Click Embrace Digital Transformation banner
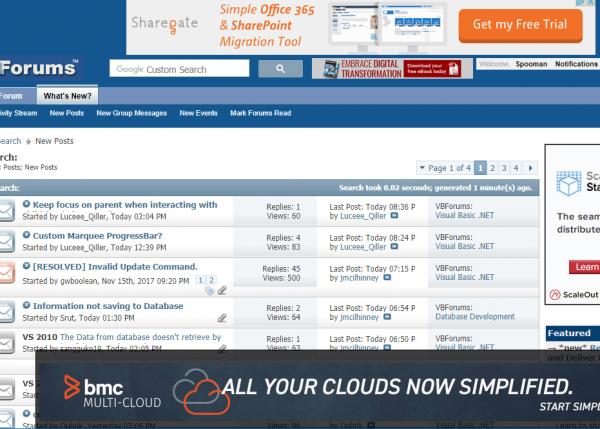The height and width of the screenshot is (429, 600). click(x=392, y=69)
